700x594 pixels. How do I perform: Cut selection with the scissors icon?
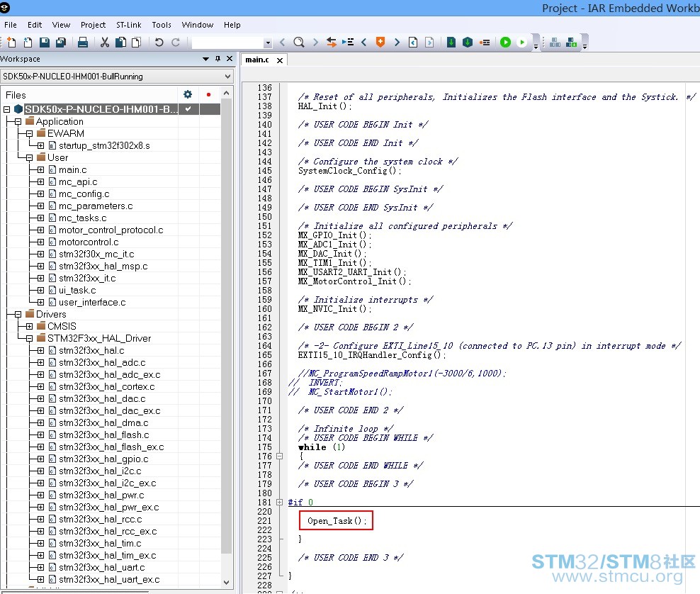104,43
